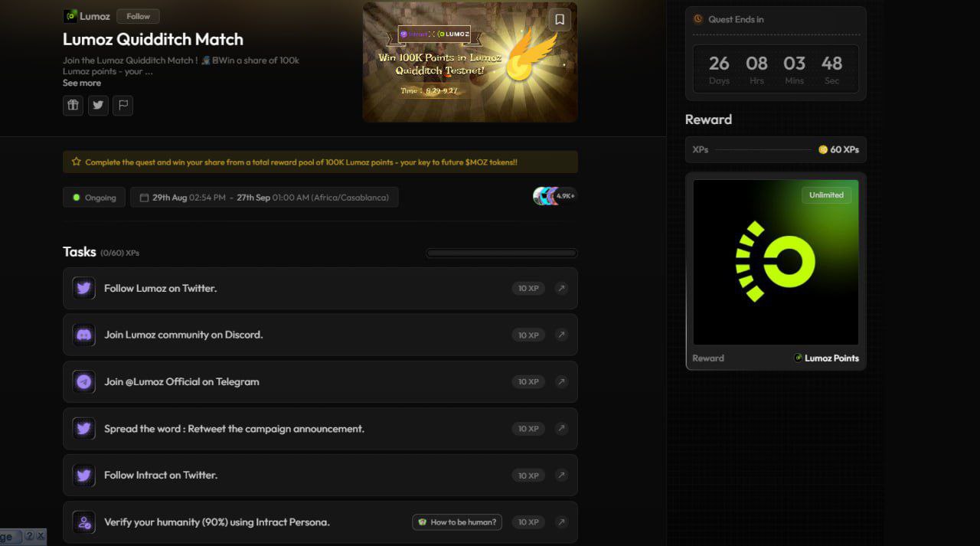Screen dimensions: 980x546
Task: Open arrow link for Follow Lumoz on Twitter
Action: pos(561,289)
